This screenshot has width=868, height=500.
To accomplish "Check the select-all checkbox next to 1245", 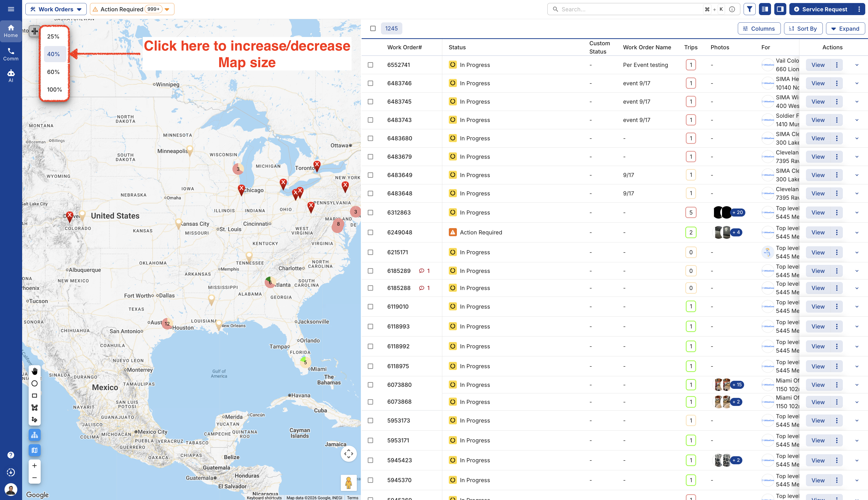I will click(373, 28).
